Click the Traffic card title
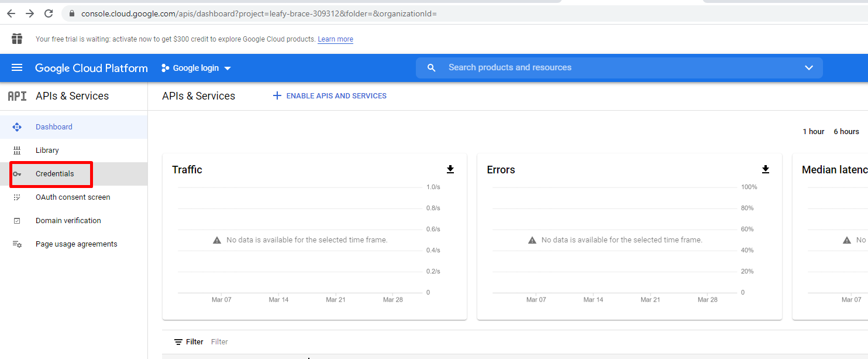 tap(187, 170)
